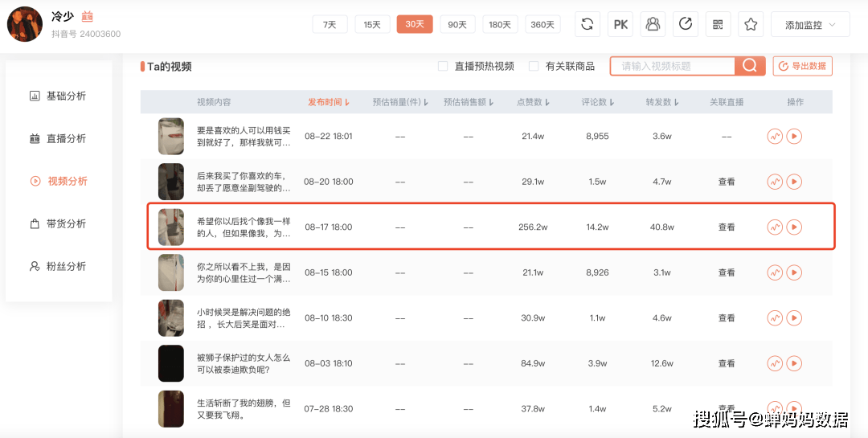Click the search magnifier button
The image size is (868, 438).
750,66
